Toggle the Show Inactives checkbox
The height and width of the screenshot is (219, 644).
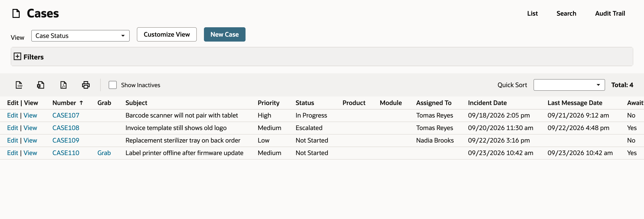coord(113,85)
